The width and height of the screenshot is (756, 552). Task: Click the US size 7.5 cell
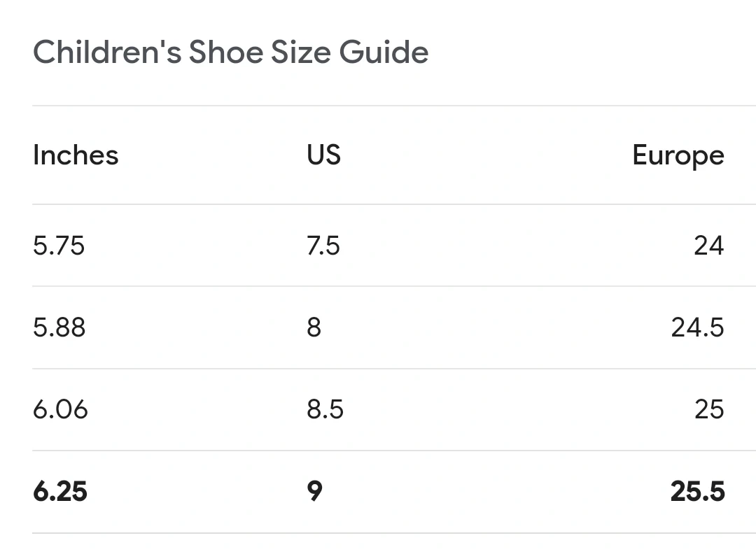[323, 246]
